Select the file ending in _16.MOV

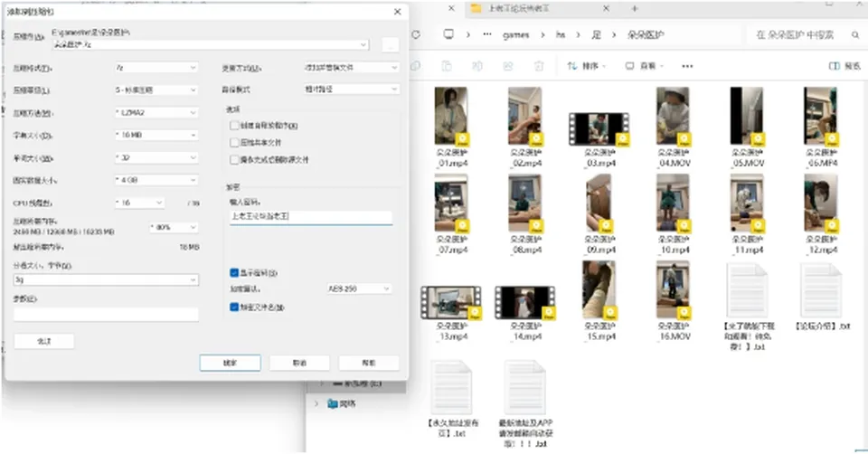673,301
